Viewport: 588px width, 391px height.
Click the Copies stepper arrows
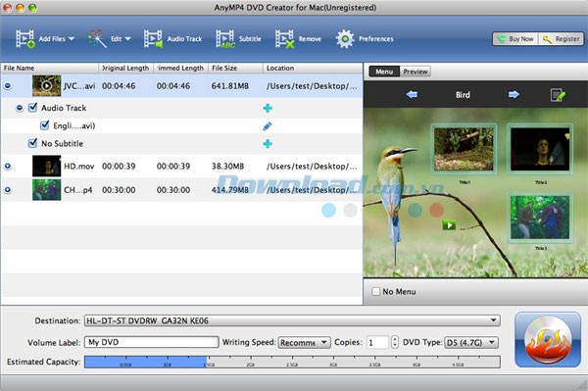[395, 342]
